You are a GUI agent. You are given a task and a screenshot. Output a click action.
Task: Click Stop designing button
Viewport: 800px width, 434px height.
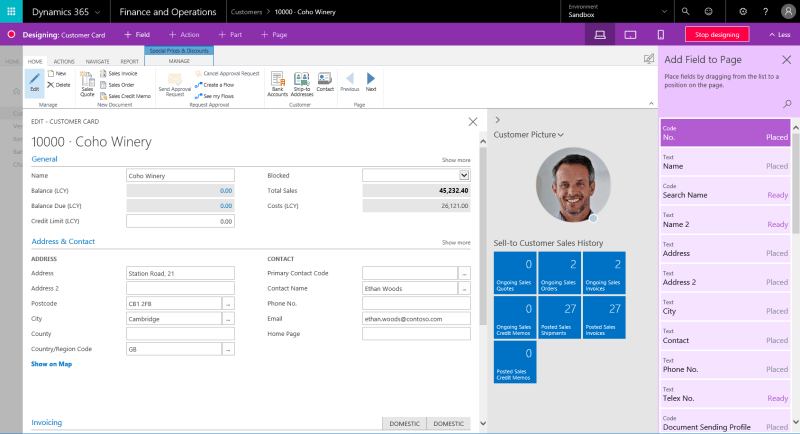coord(717,35)
